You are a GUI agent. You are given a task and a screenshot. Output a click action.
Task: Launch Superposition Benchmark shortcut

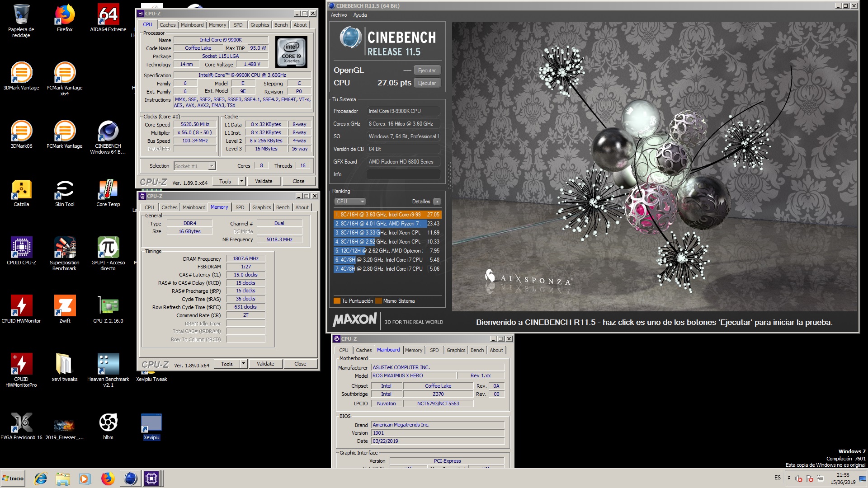65,253
